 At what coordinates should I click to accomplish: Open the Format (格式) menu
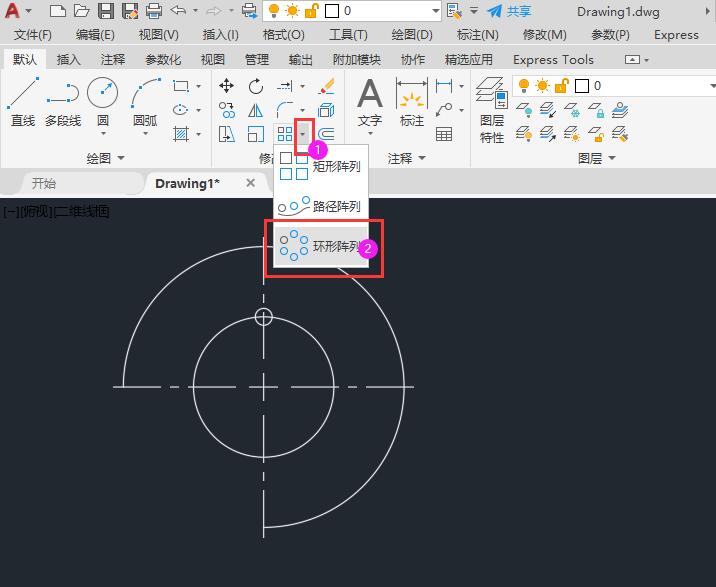pyautogui.click(x=283, y=35)
